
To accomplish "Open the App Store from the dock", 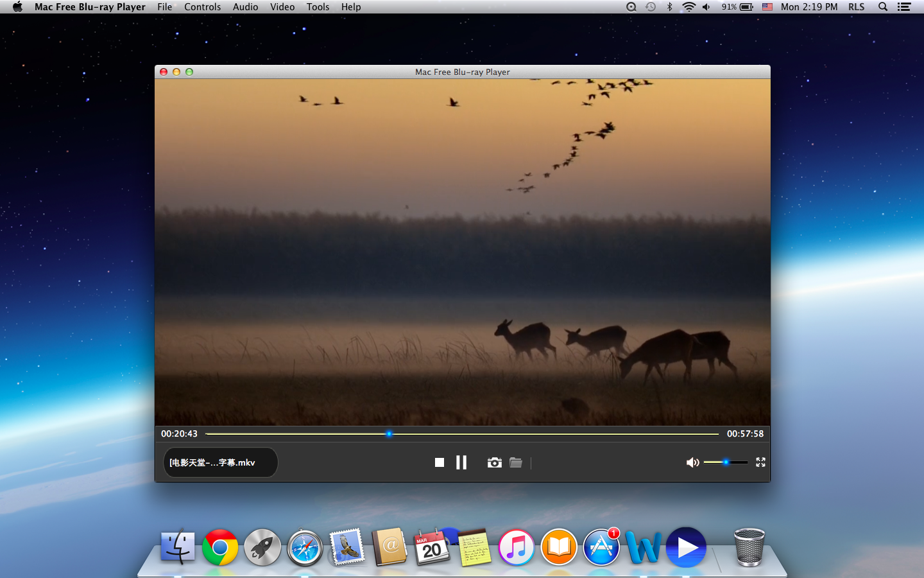I will tap(601, 548).
